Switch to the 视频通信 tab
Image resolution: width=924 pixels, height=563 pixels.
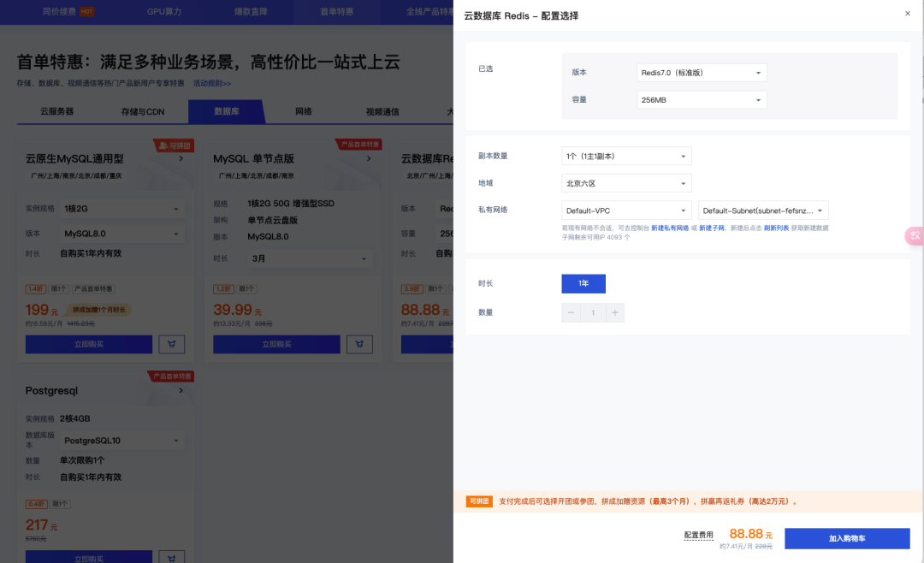382,111
